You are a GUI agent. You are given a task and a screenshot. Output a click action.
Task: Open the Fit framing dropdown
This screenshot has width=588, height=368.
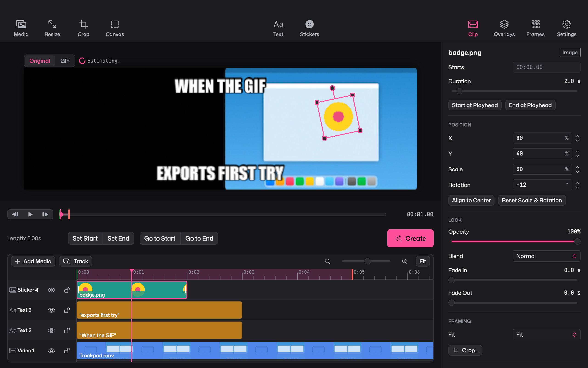546,335
